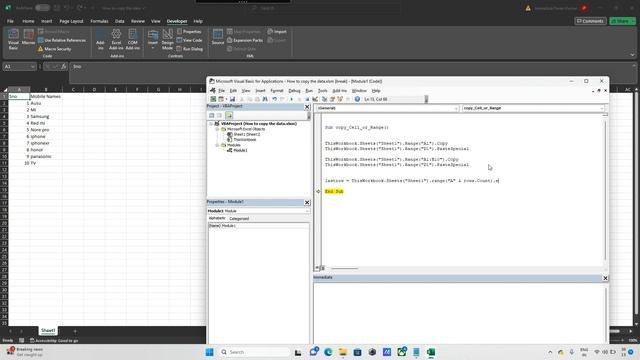640x360 pixels.
Task: Click Expansion Packs in XML group
Action: (245, 40)
